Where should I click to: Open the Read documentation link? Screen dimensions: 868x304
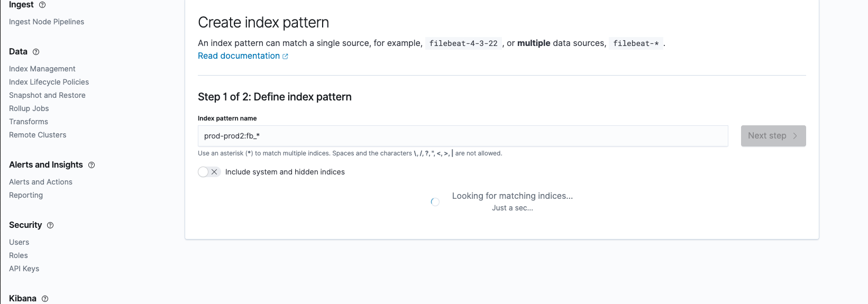coord(239,56)
